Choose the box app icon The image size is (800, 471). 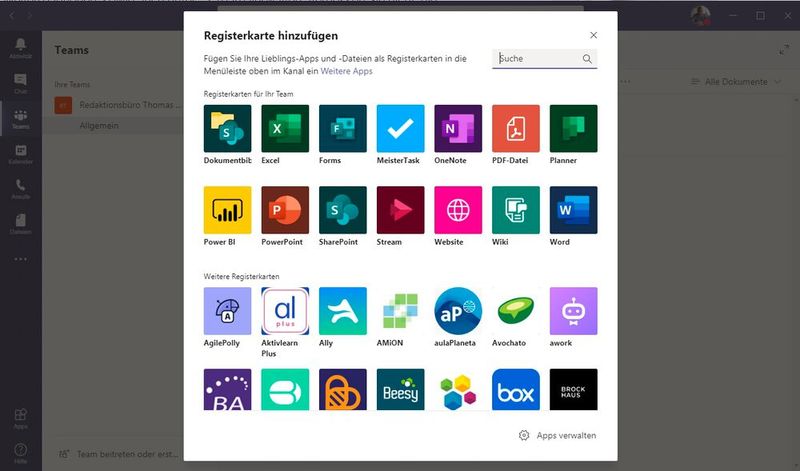coord(515,389)
